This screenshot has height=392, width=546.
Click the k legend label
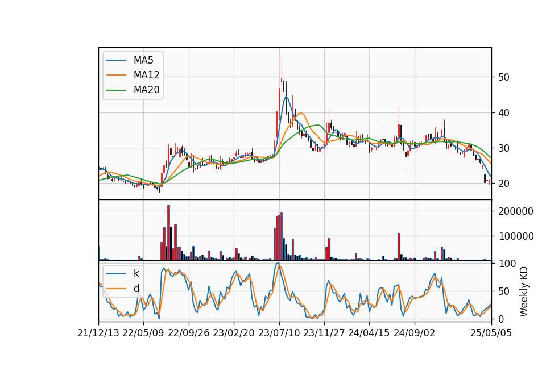click(136, 273)
